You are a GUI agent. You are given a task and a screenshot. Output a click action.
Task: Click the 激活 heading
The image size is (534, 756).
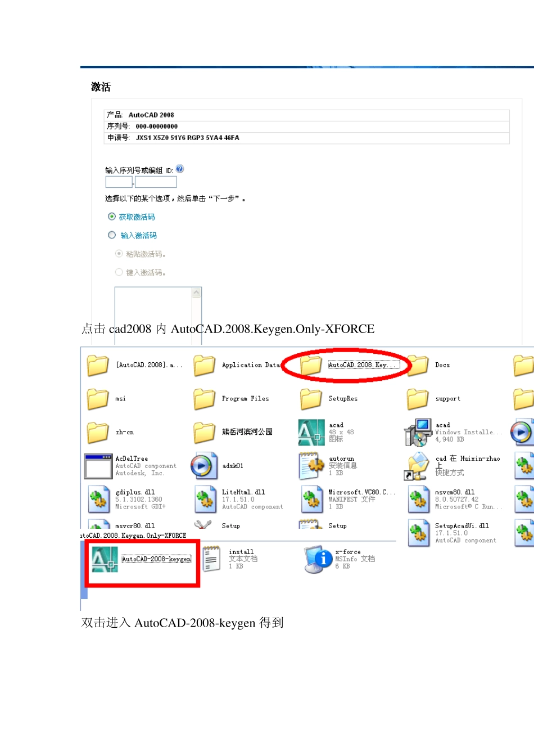[101, 87]
